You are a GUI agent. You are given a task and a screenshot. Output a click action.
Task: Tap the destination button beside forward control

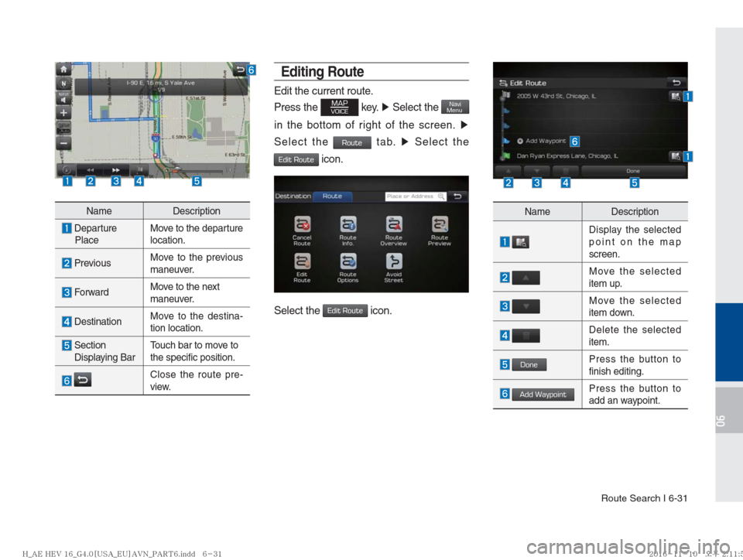(x=140, y=169)
